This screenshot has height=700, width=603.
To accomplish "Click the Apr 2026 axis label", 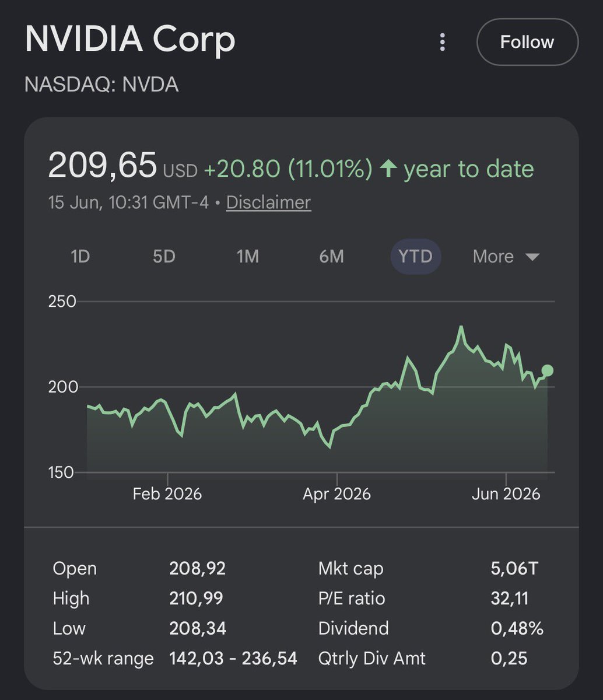I will click(336, 495).
